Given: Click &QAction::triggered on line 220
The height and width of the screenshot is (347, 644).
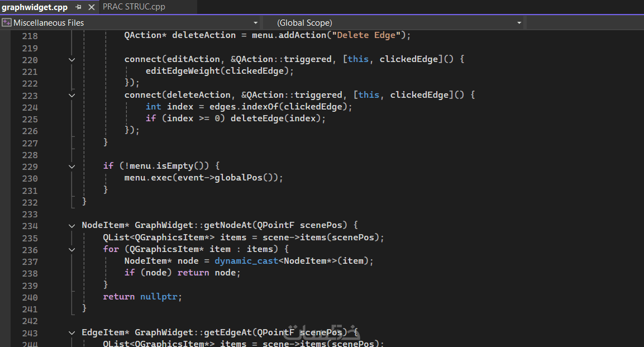Looking at the screenshot, I should [x=280, y=59].
